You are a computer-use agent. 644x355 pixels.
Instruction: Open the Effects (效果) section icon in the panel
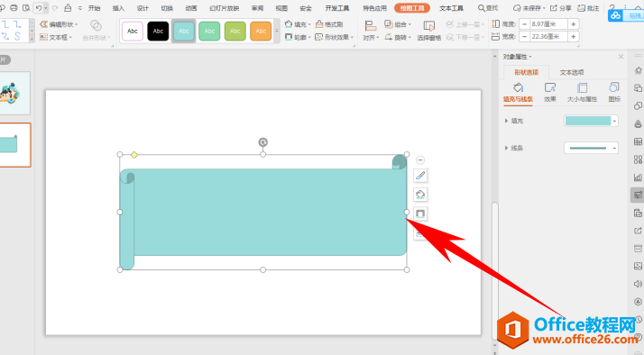(x=550, y=87)
